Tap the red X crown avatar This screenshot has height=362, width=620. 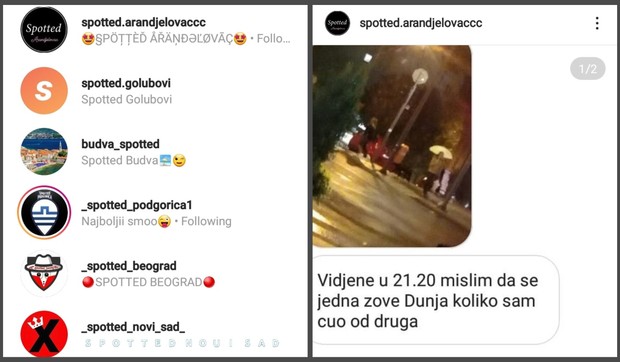(x=44, y=334)
